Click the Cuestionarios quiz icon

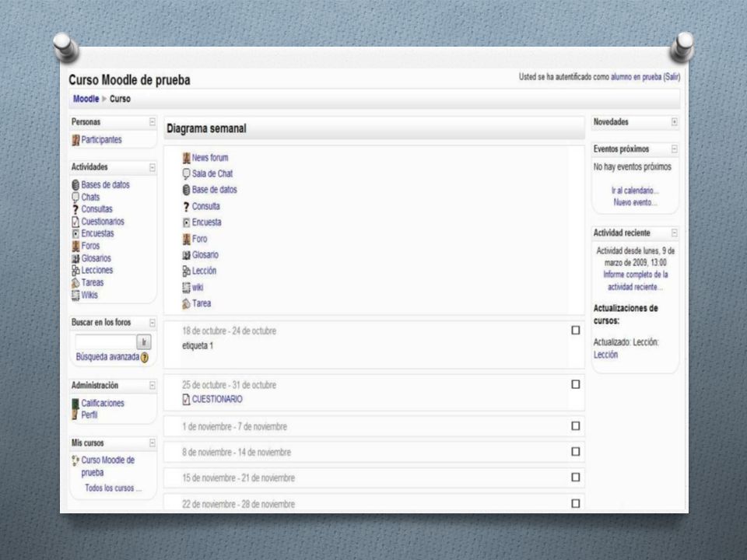point(75,222)
